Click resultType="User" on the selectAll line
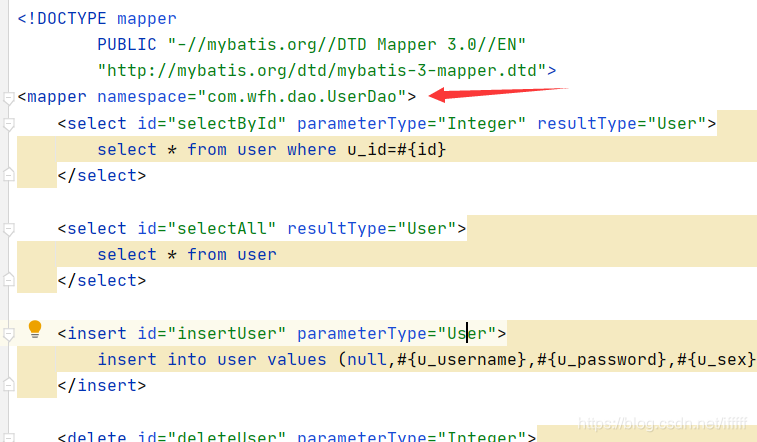 372,228
